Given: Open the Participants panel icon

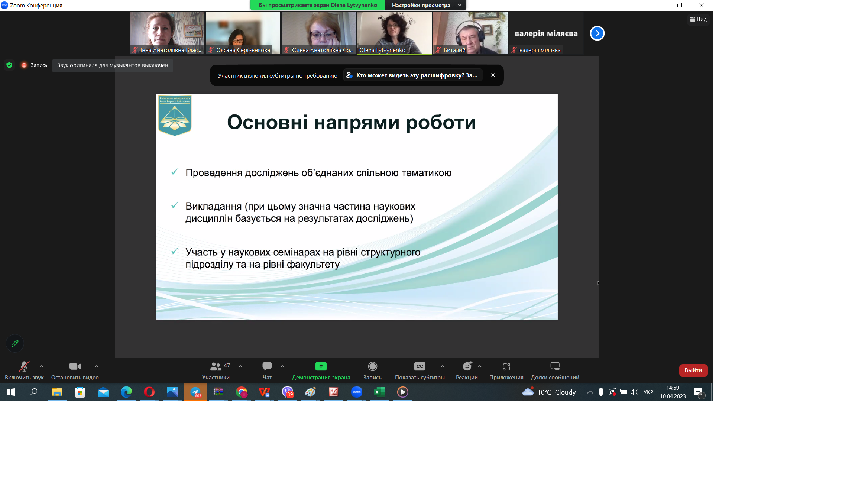Looking at the screenshot, I should click(216, 366).
